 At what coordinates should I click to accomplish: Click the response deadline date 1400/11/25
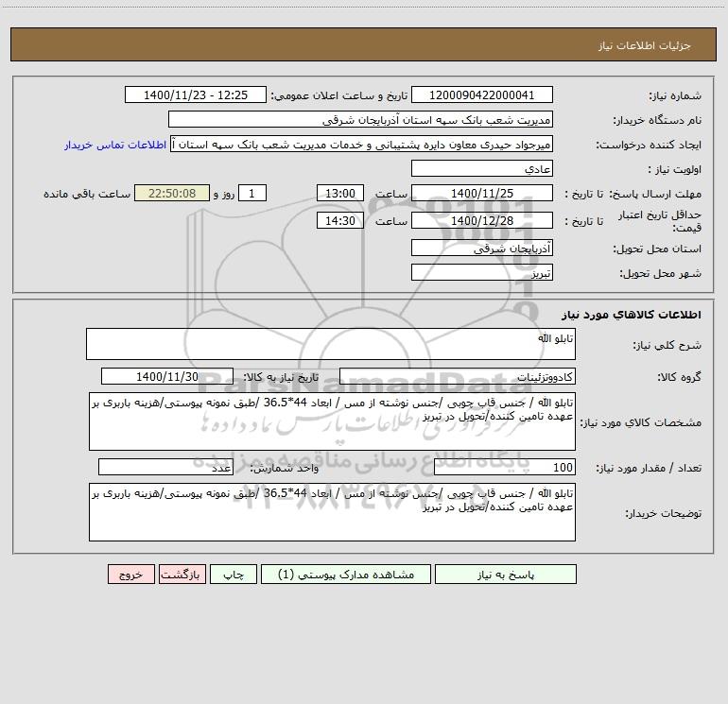tap(482, 193)
